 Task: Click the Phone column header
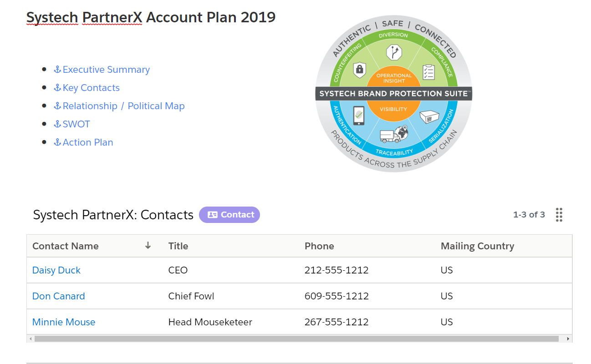click(319, 246)
